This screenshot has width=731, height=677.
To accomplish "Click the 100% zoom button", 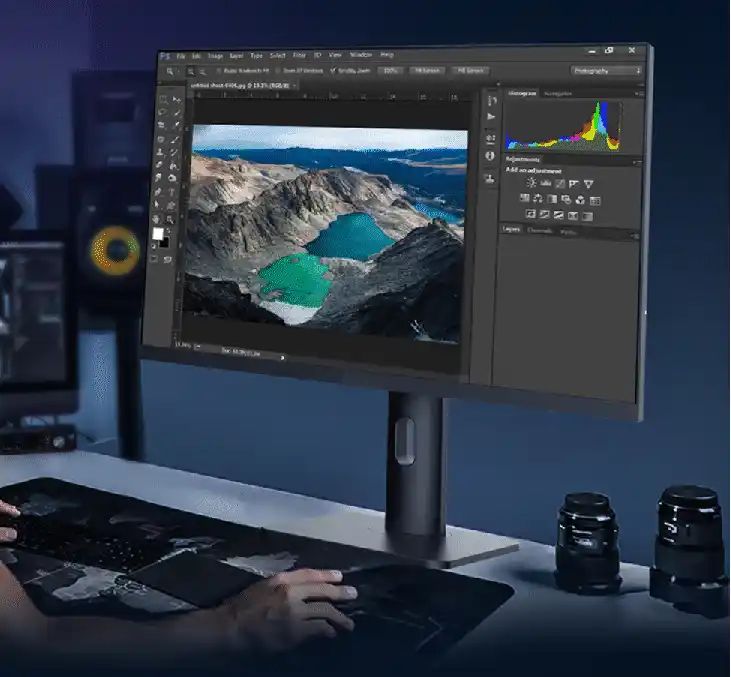I will pyautogui.click(x=391, y=71).
